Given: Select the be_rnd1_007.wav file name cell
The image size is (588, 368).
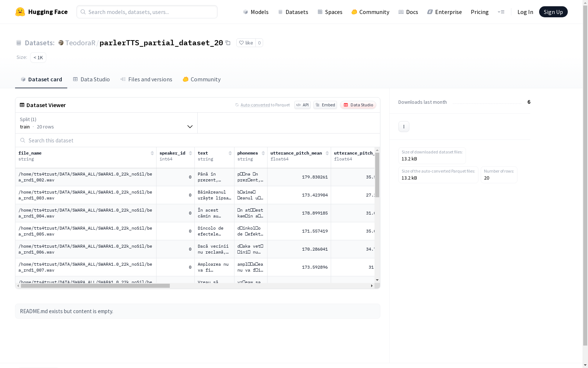Looking at the screenshot, I should click(86, 267).
